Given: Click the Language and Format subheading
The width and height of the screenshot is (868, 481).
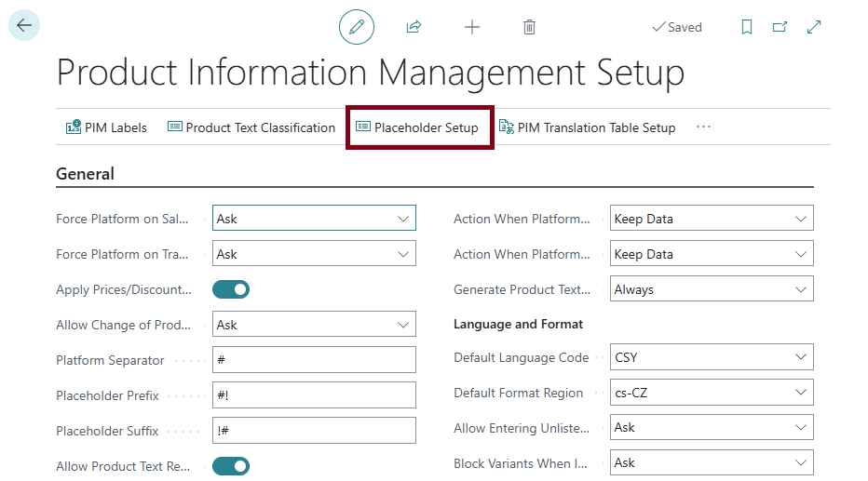Looking at the screenshot, I should (x=518, y=324).
